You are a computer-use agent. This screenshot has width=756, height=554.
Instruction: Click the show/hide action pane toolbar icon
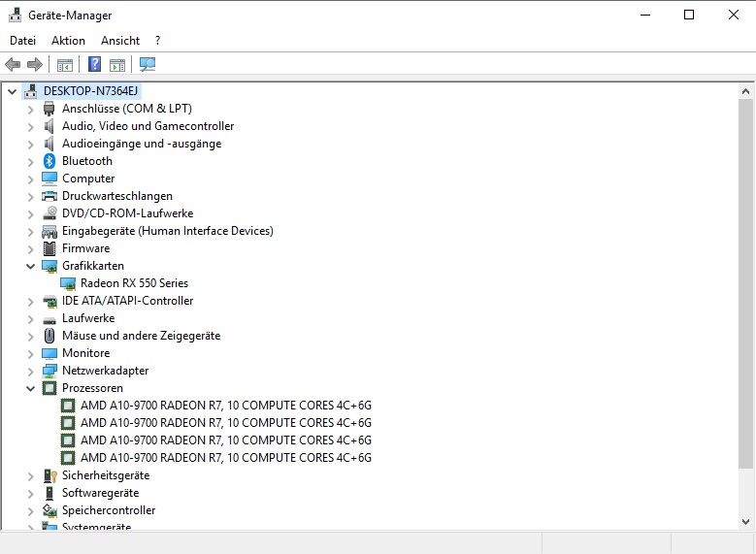pyautogui.click(x=117, y=65)
